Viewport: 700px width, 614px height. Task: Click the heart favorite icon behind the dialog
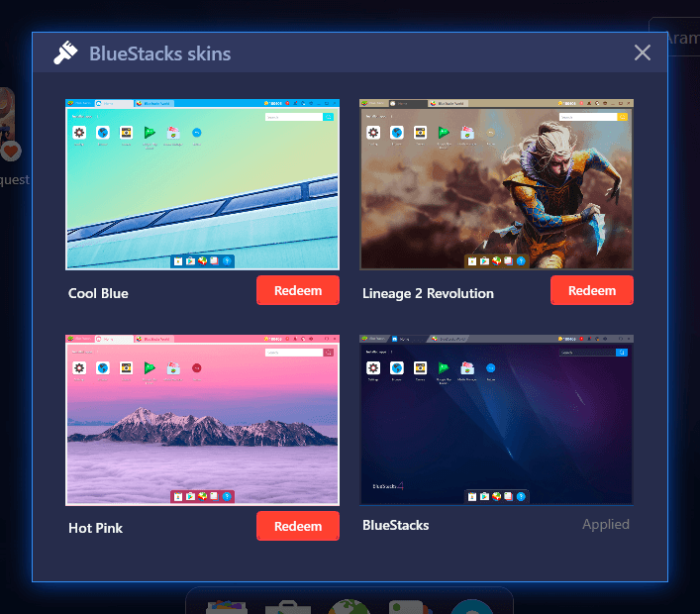pyautogui.click(x=11, y=151)
